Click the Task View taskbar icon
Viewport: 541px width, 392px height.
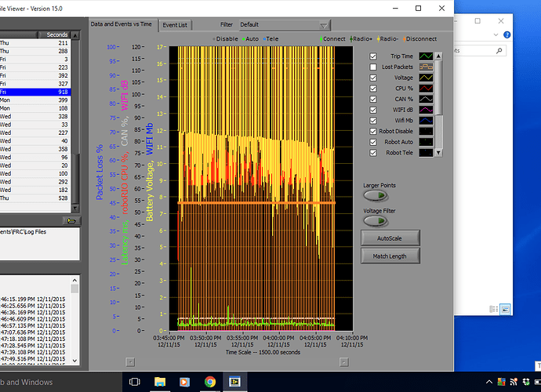click(x=136, y=382)
